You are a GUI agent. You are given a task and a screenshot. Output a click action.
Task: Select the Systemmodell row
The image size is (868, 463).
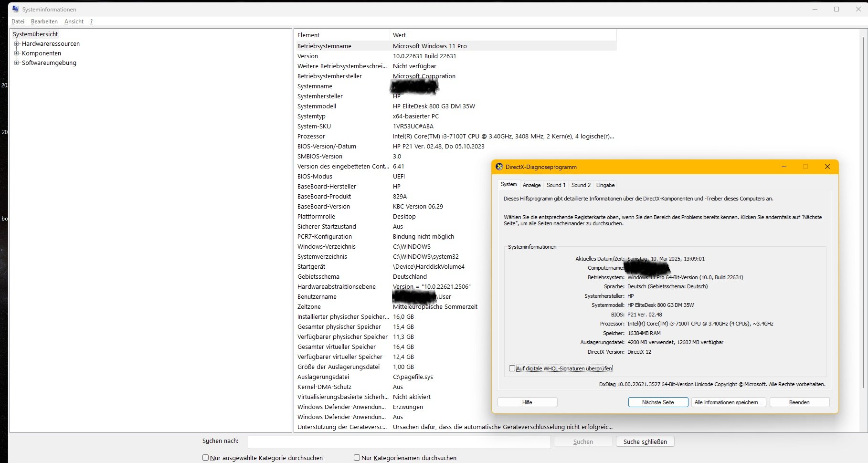pyautogui.click(x=456, y=106)
